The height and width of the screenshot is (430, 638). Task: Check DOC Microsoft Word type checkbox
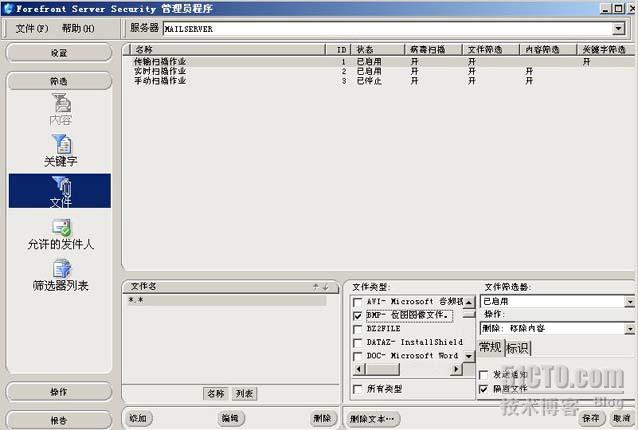tap(358, 356)
